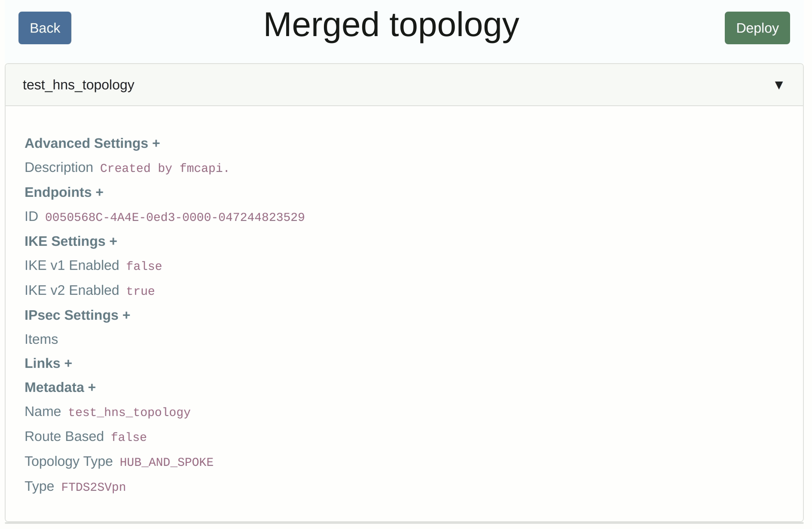
Task: Select the Type FTDS2SVpn value
Action: 93,487
